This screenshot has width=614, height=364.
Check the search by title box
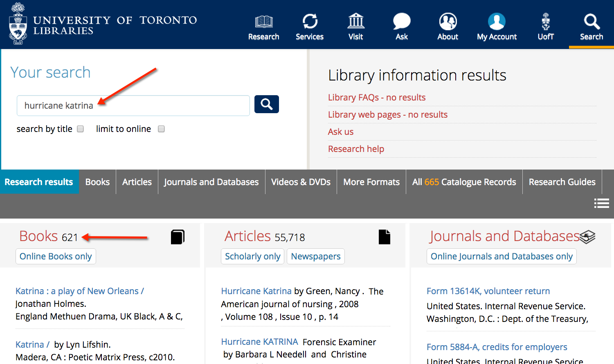click(81, 129)
